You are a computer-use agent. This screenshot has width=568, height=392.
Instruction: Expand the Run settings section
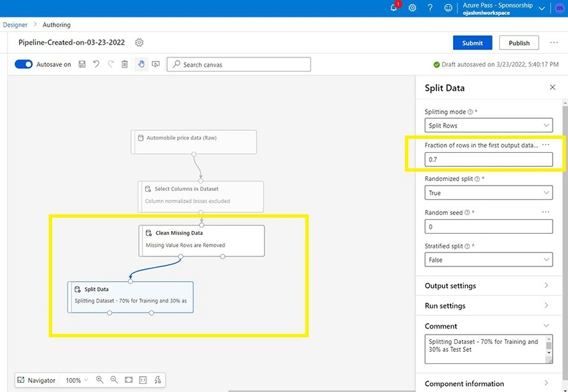(488, 305)
